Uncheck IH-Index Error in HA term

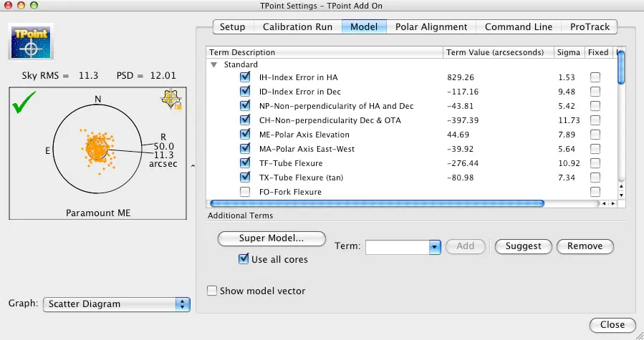(245, 77)
